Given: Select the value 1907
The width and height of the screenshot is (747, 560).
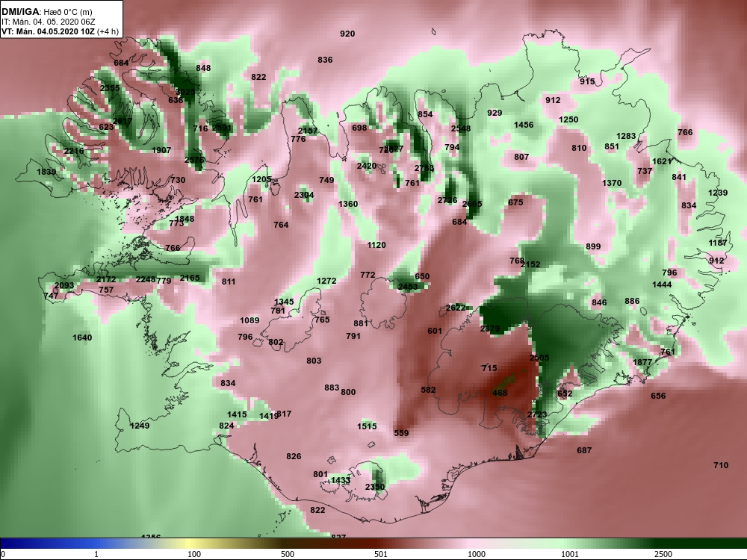Looking at the screenshot, I should (161, 150).
